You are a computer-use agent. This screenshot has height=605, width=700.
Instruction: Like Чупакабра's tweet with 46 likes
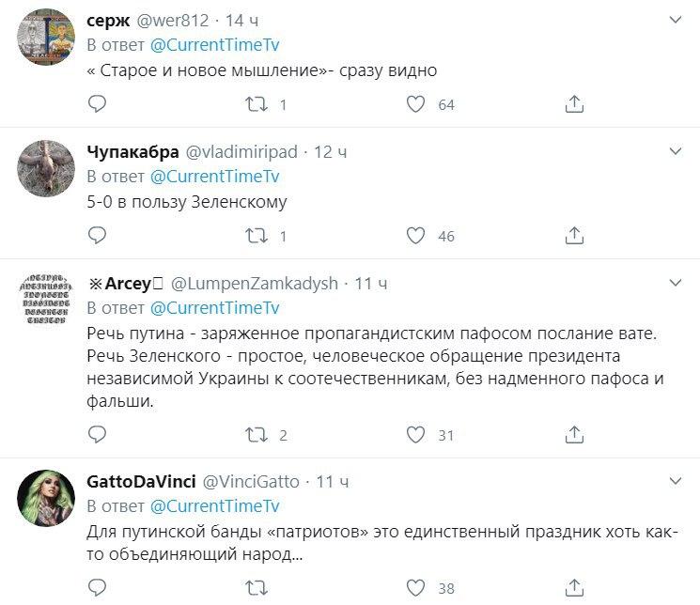[416, 236]
